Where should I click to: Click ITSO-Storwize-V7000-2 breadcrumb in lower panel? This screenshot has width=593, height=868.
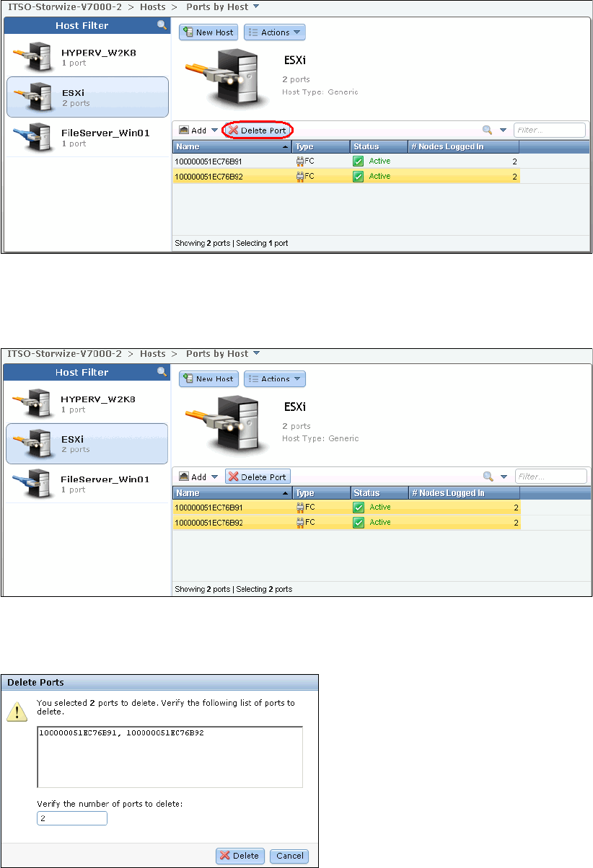coord(63,354)
